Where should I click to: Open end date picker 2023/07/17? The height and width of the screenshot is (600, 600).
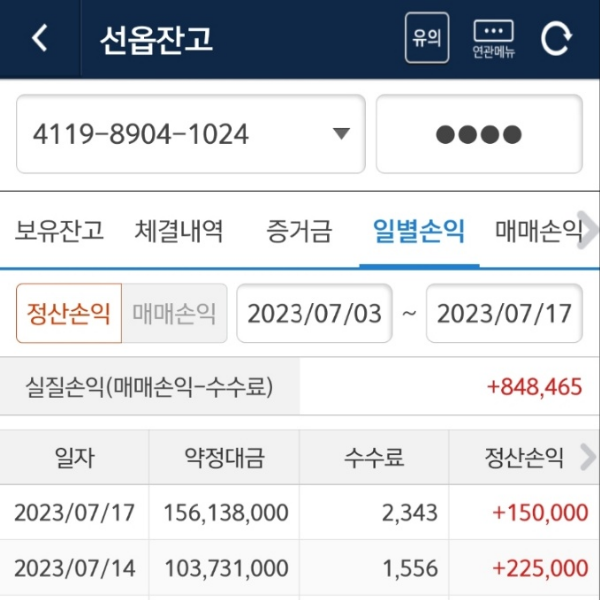505,313
